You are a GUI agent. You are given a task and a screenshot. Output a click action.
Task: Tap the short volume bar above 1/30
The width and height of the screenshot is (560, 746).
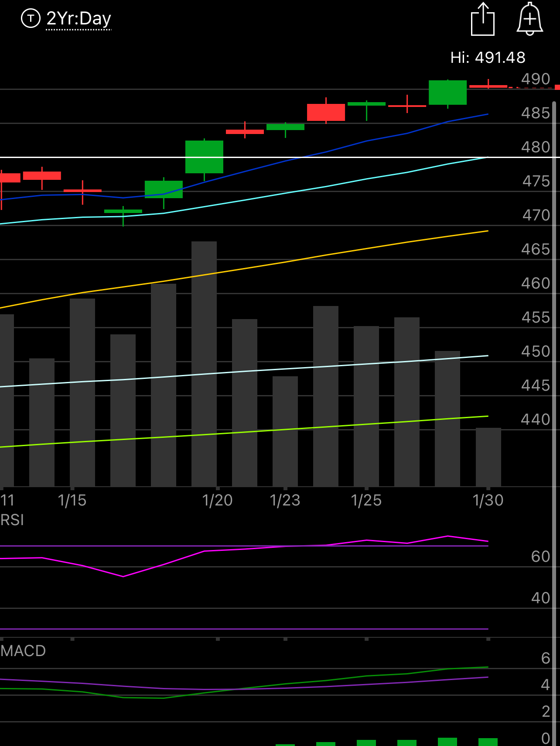tap(488, 457)
